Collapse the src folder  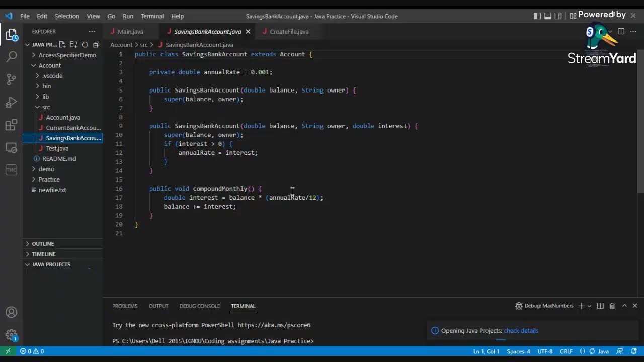[x=62, y=107]
